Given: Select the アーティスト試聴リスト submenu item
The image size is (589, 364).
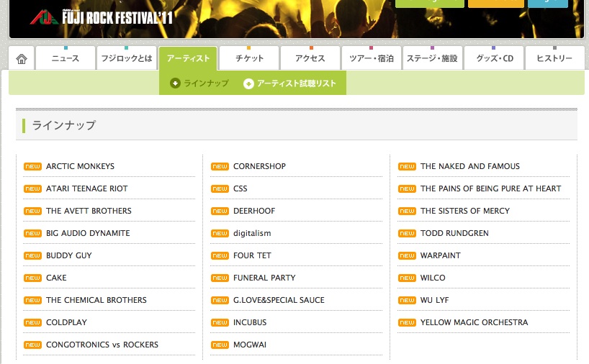Looking at the screenshot, I should 297,83.
